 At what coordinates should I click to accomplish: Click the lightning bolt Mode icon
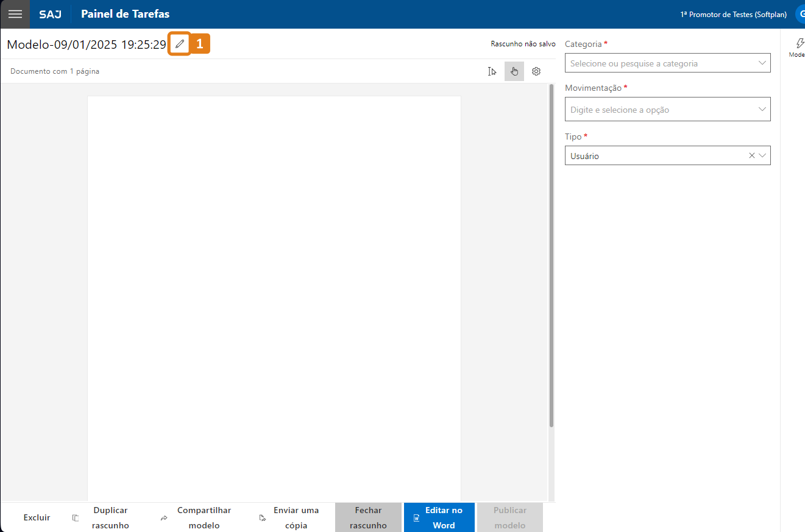(x=800, y=43)
